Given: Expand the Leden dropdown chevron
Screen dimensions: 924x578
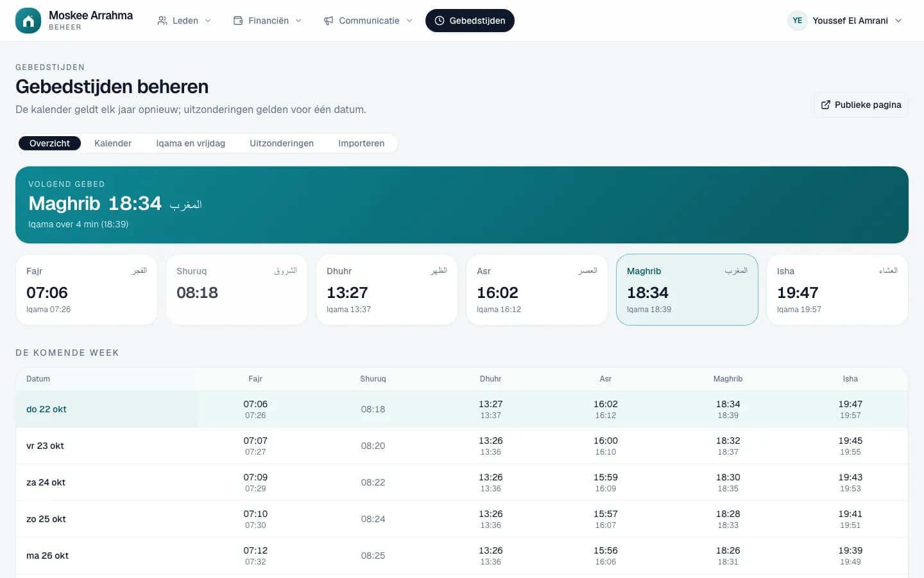Looking at the screenshot, I should [208, 21].
